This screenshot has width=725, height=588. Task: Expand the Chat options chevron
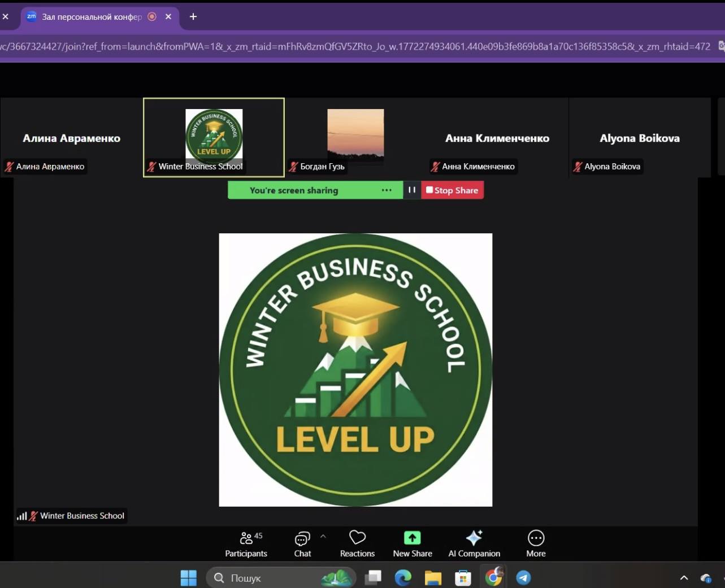(x=323, y=536)
